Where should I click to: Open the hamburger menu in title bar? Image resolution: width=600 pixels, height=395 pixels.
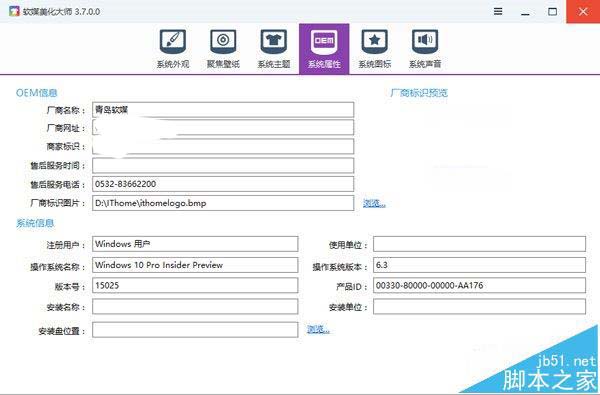(x=498, y=11)
